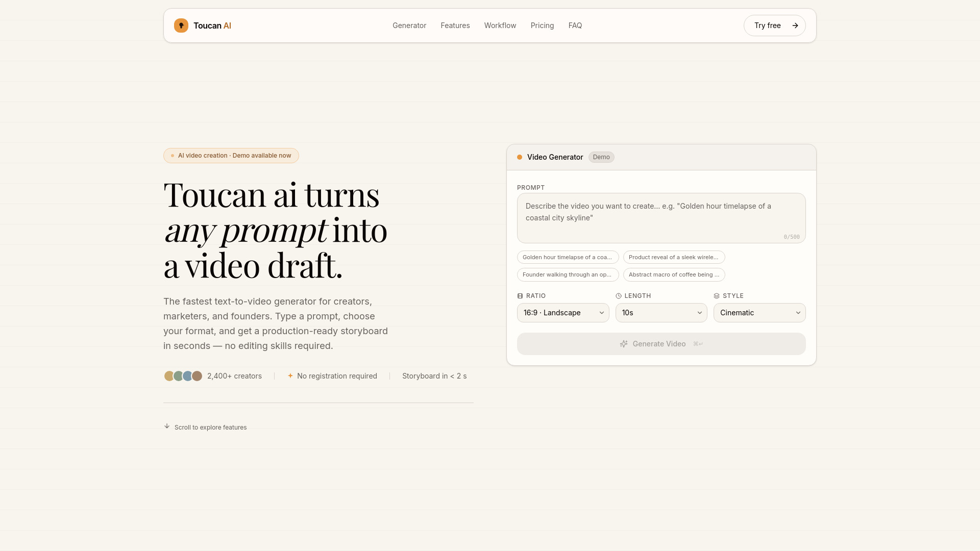Click the Storyboard in < 2 s text

[434, 376]
